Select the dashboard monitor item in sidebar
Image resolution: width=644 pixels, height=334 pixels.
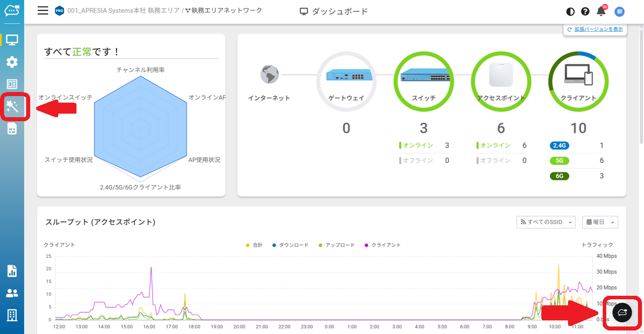tap(12, 40)
